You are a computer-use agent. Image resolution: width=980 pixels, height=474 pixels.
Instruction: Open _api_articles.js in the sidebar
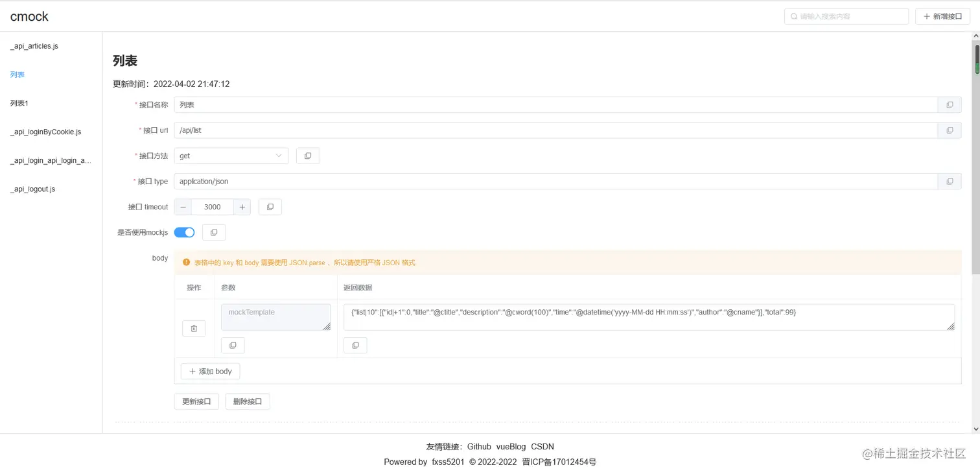pyautogui.click(x=34, y=46)
